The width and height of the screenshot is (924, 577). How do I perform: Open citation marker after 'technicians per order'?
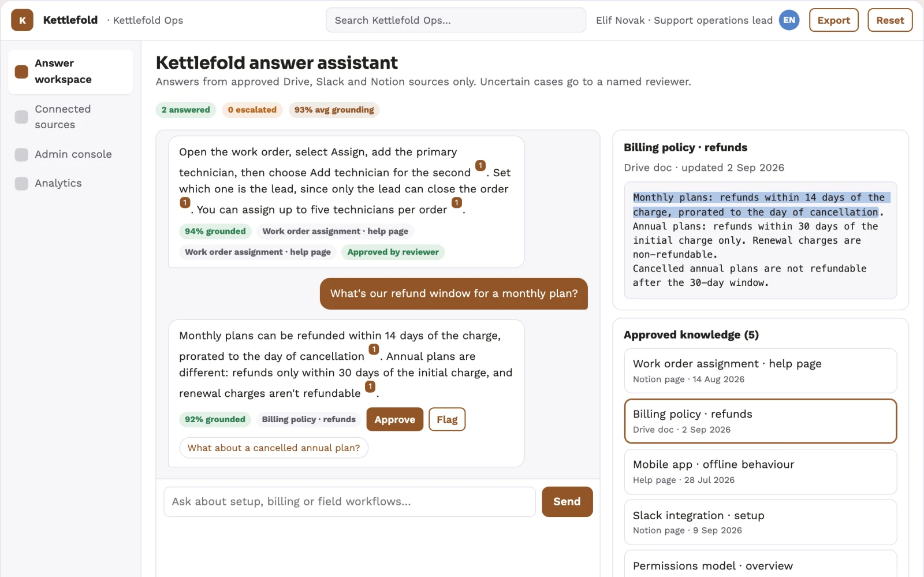(457, 203)
